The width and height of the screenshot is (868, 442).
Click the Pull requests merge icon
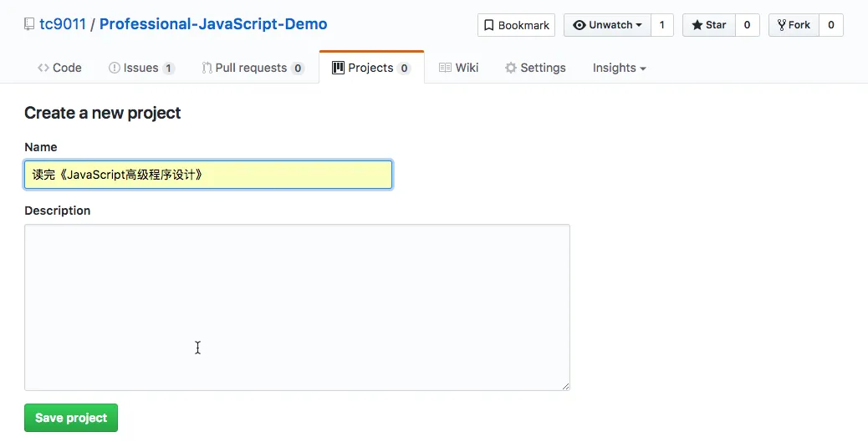[207, 68]
